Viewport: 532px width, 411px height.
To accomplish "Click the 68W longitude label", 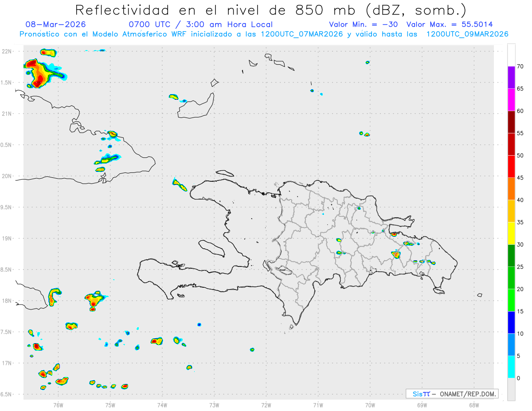I will pyautogui.click(x=474, y=405).
